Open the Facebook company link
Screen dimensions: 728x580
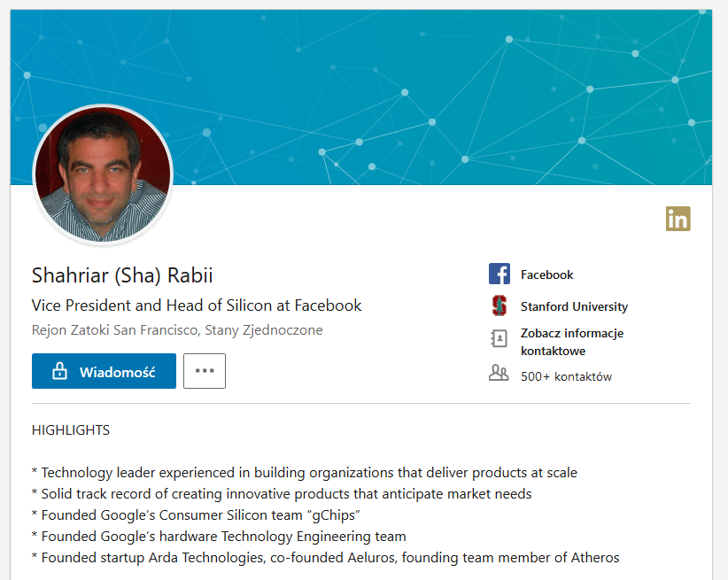tap(547, 275)
